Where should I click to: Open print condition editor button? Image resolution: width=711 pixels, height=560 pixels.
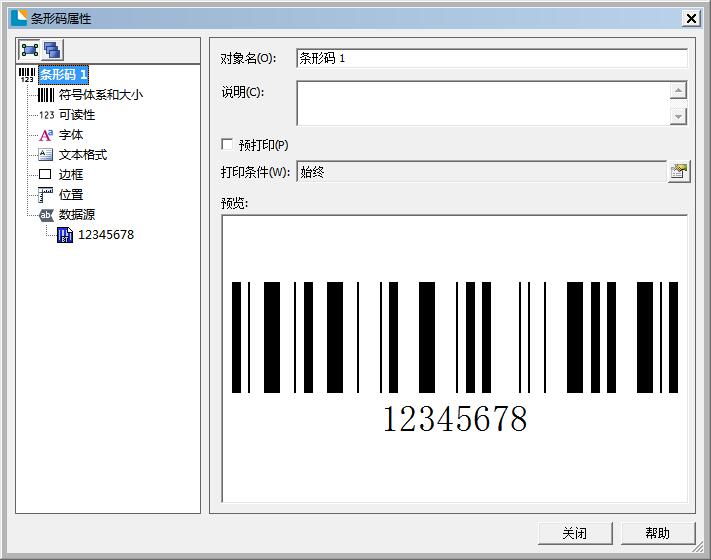coord(679,172)
